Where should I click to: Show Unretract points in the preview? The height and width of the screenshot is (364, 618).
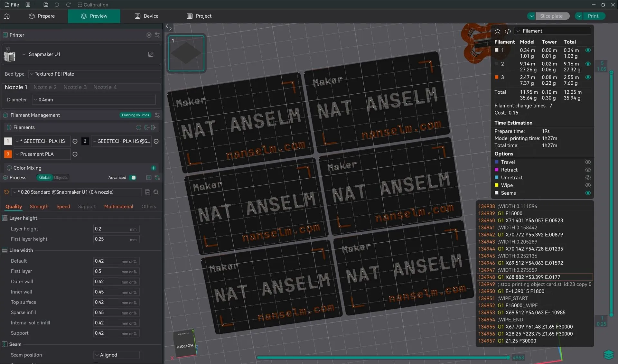click(588, 178)
